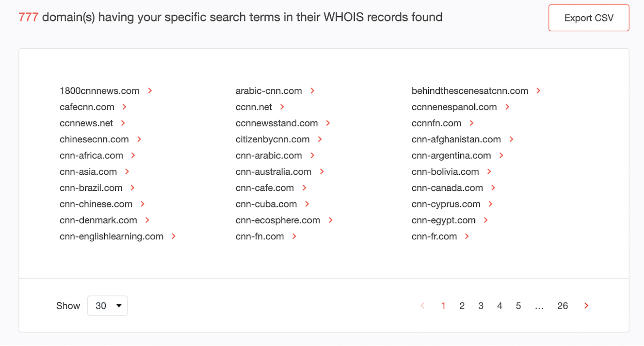Image resolution: width=644 pixels, height=346 pixels.
Task: Click the arrow next to behindthescenesatcnn.com
Action: (x=538, y=91)
